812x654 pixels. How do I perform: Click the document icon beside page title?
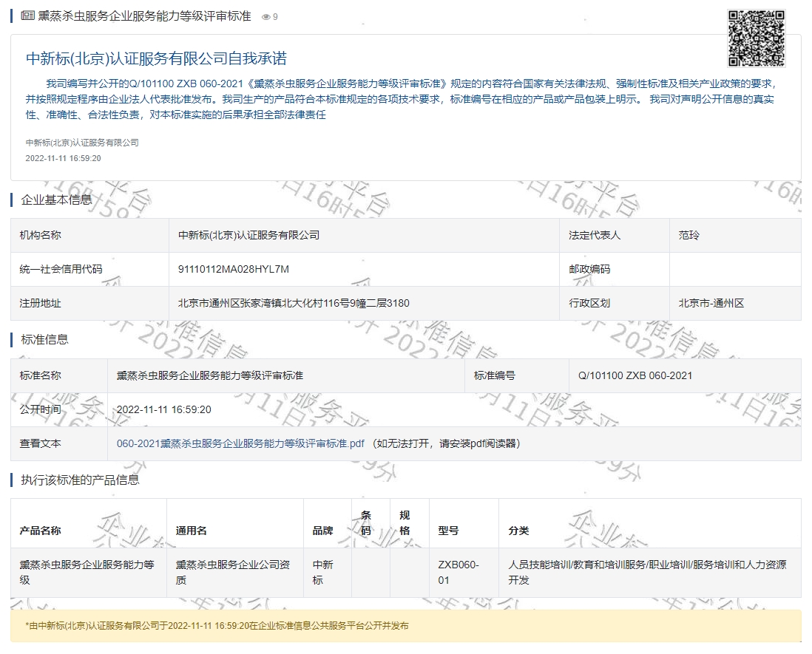click(27, 16)
